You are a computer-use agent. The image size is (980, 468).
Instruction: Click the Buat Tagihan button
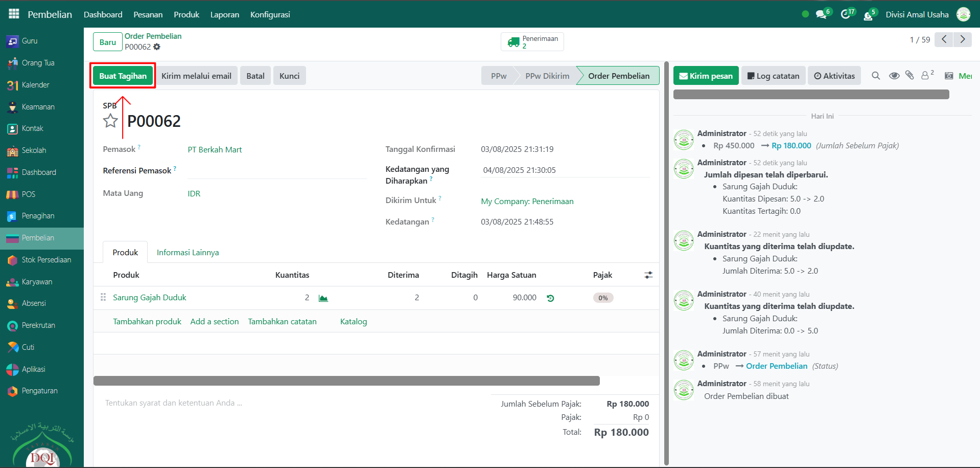[x=123, y=76]
